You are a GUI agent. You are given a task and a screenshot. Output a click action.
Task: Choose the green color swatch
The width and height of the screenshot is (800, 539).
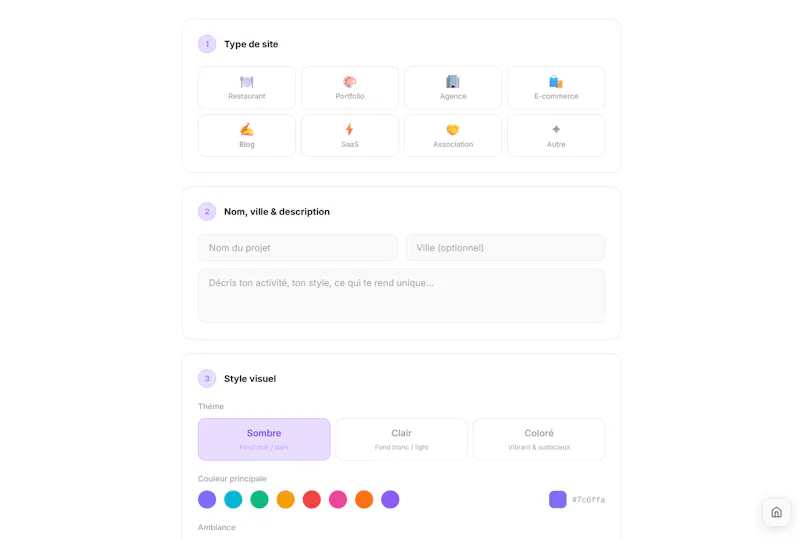coord(259,499)
